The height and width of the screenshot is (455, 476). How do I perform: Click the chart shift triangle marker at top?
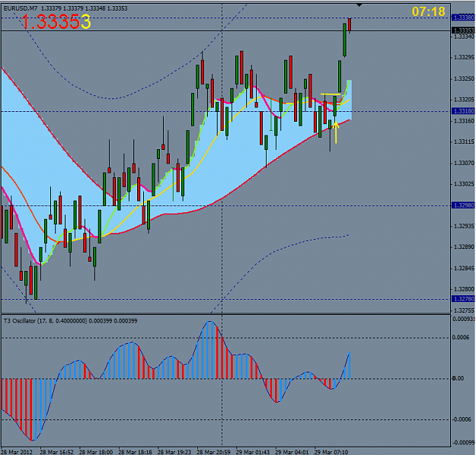tap(359, 5)
